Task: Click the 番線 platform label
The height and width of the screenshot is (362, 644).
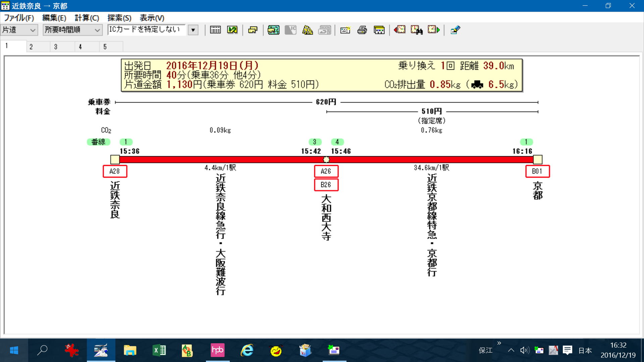Action: tap(98, 142)
